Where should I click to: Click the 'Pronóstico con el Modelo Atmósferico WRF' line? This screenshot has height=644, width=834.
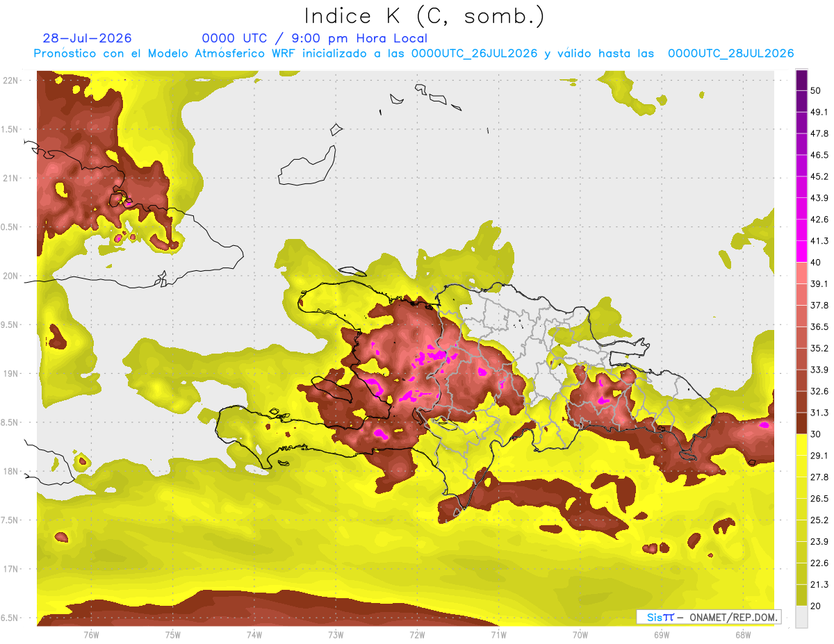(x=414, y=53)
